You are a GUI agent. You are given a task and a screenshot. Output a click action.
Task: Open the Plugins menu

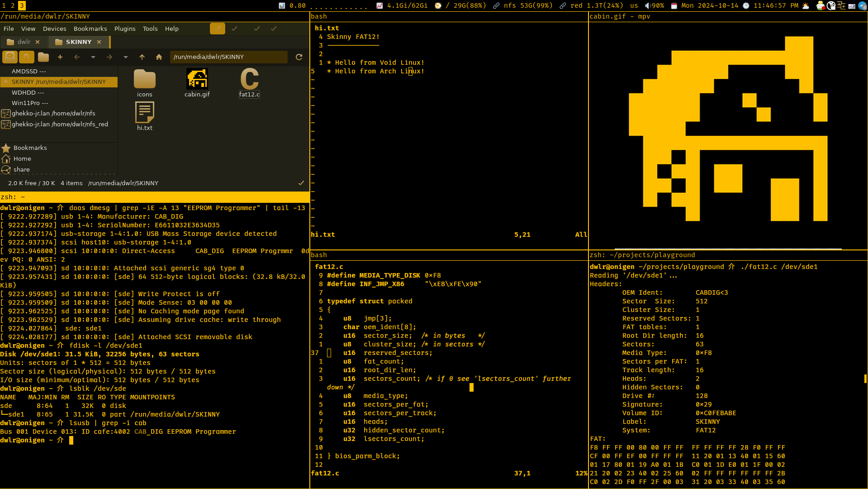[125, 29]
